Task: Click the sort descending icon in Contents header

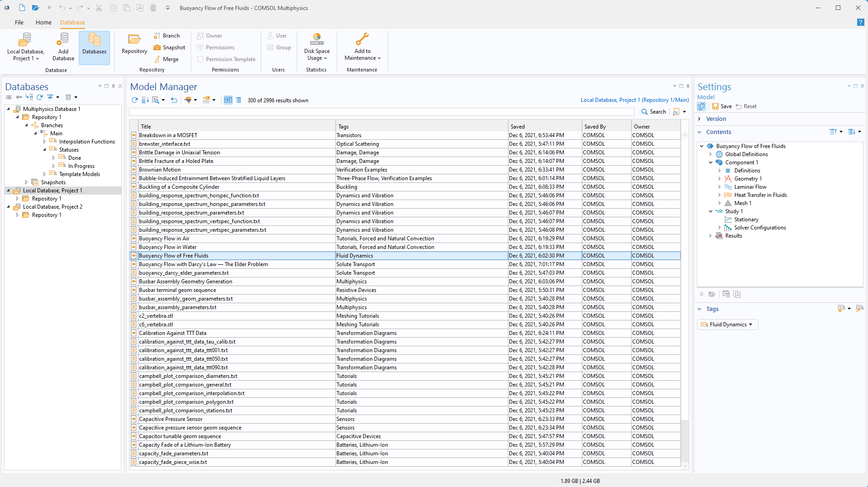Action: (x=852, y=132)
